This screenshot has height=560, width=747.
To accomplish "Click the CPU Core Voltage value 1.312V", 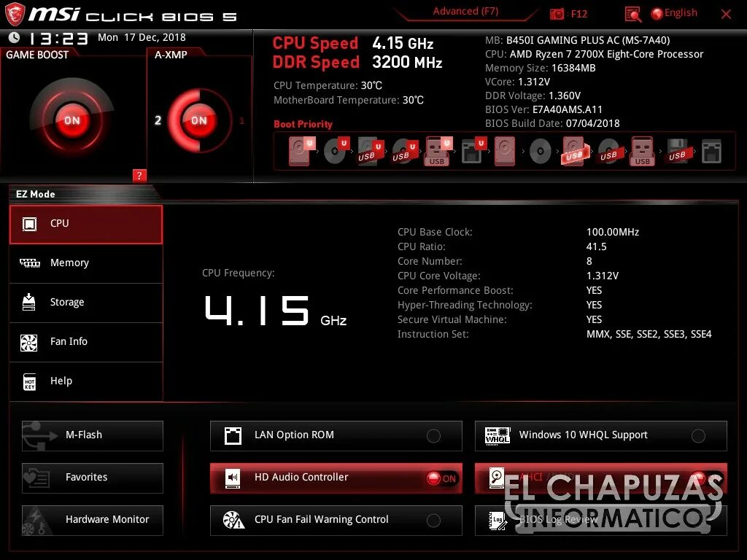I will (x=602, y=276).
